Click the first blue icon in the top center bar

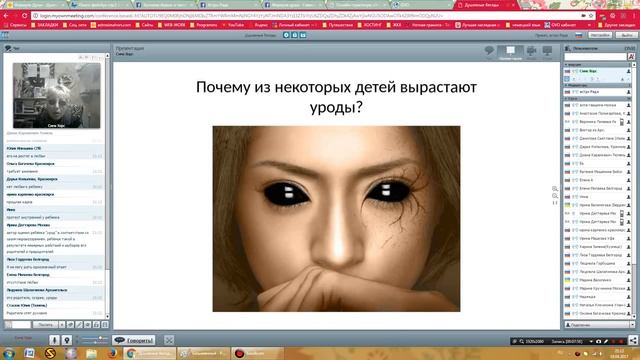click(286, 35)
